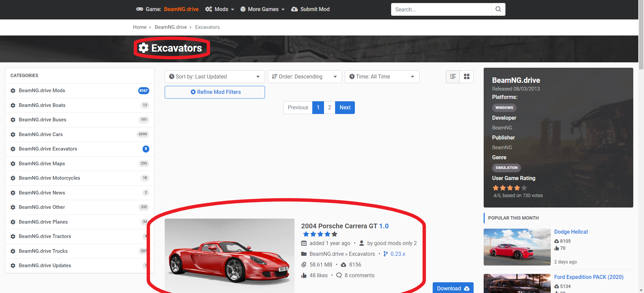
Task: Click the BeamNG.drive game link in navbar
Action: click(181, 9)
